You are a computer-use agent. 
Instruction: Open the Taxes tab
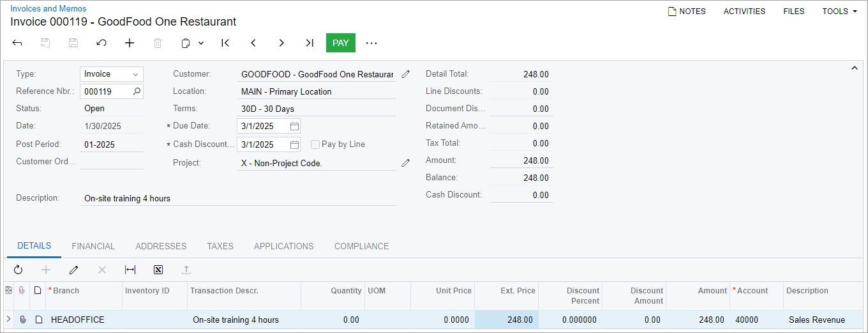220,246
